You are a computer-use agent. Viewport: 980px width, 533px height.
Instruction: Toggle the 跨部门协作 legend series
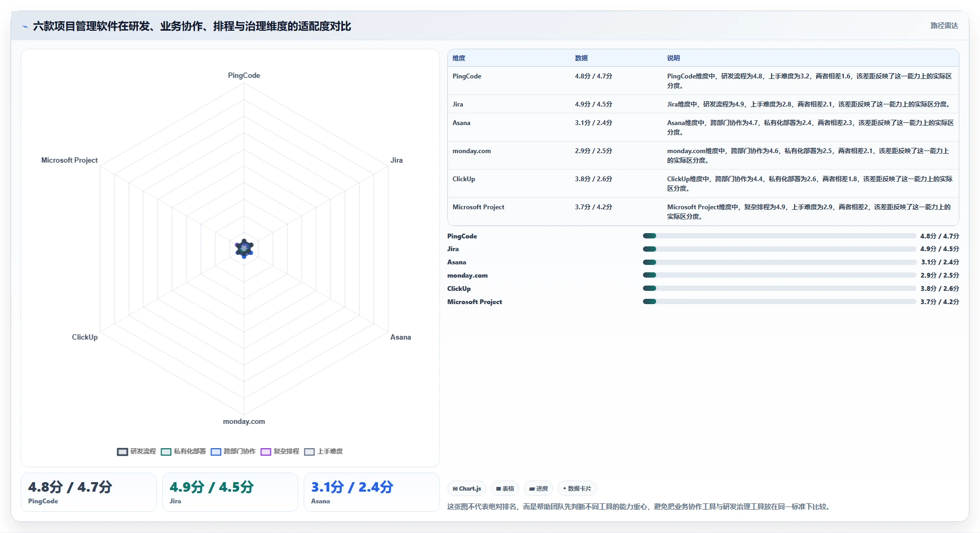pyautogui.click(x=233, y=451)
